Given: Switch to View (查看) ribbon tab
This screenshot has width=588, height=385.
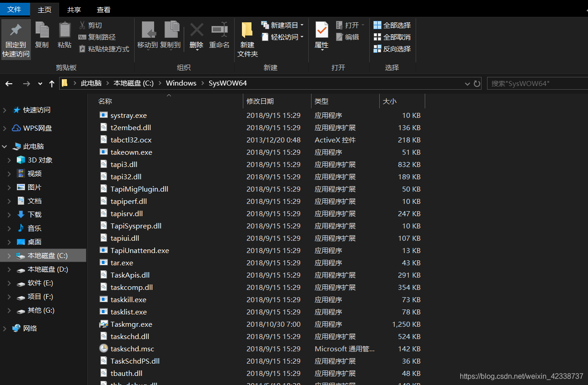Looking at the screenshot, I should [104, 10].
